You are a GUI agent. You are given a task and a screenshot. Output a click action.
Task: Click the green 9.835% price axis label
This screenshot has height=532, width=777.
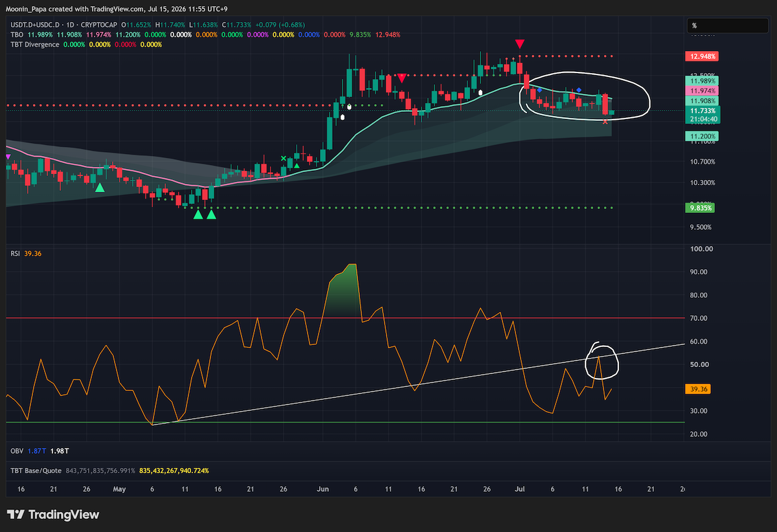click(x=701, y=208)
